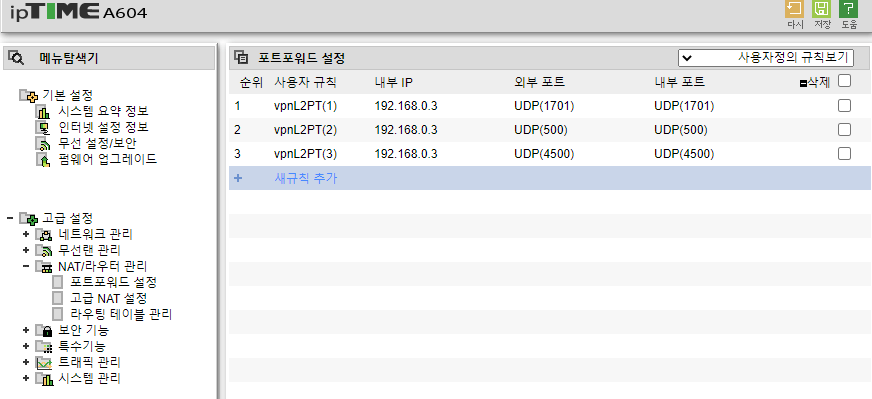
Task: Click the plus icon for 새규칙 추가
Action: (238, 179)
